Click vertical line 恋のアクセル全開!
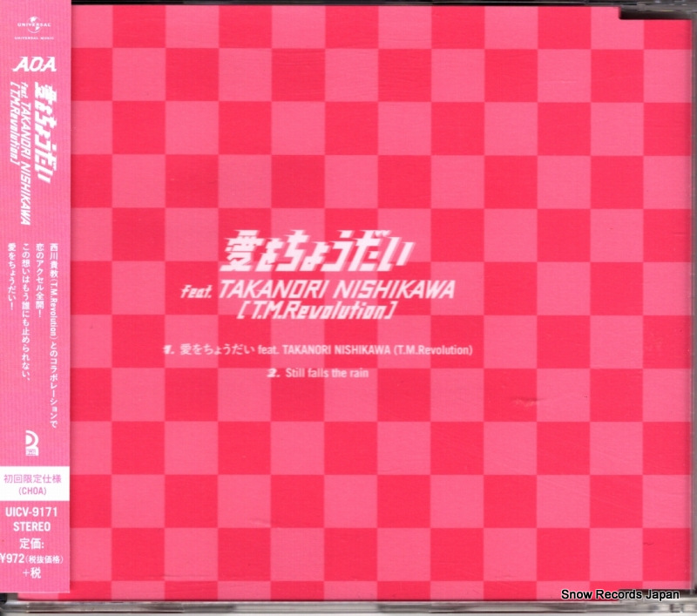 tap(40, 280)
